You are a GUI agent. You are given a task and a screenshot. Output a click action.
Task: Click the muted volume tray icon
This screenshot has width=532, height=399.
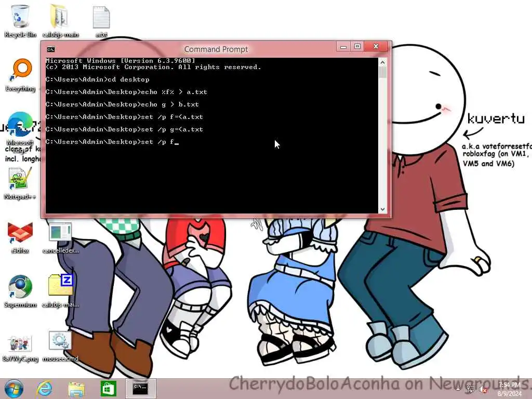click(482, 389)
